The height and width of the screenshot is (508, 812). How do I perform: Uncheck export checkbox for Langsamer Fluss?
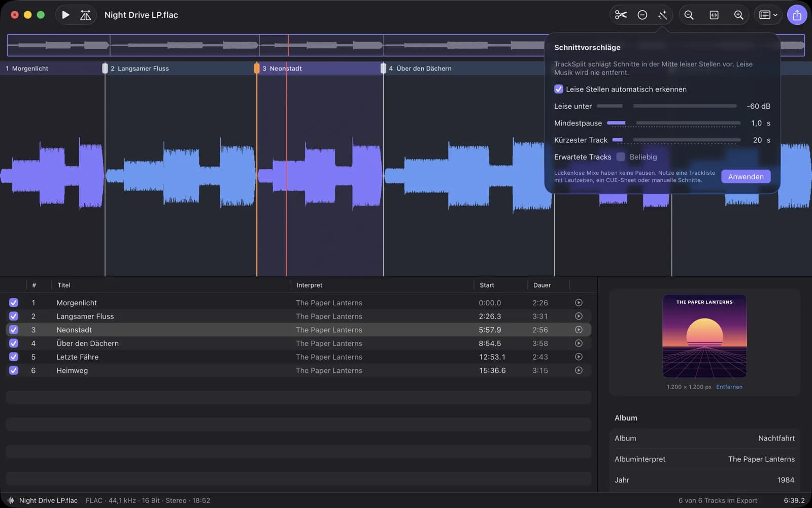pos(14,316)
